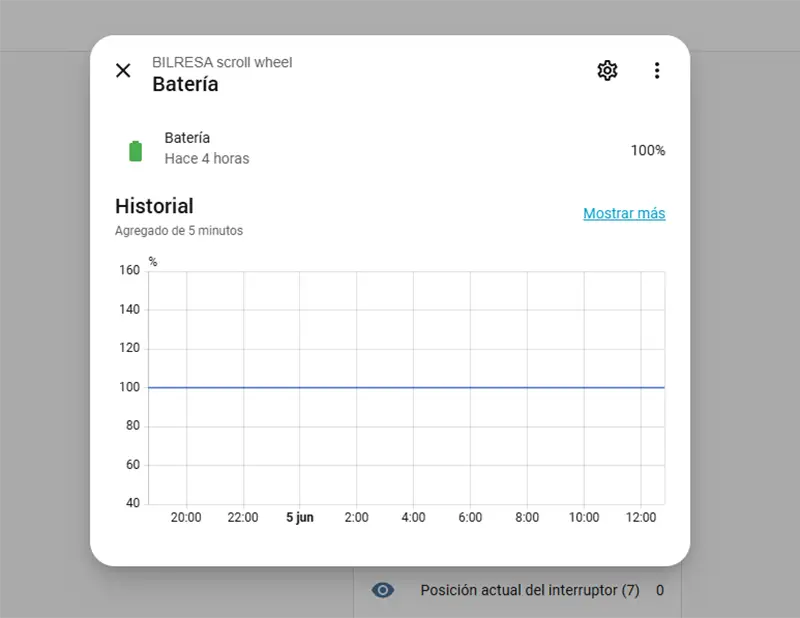The width and height of the screenshot is (800, 618).
Task: Click the Batería dialog title
Action: click(x=185, y=84)
